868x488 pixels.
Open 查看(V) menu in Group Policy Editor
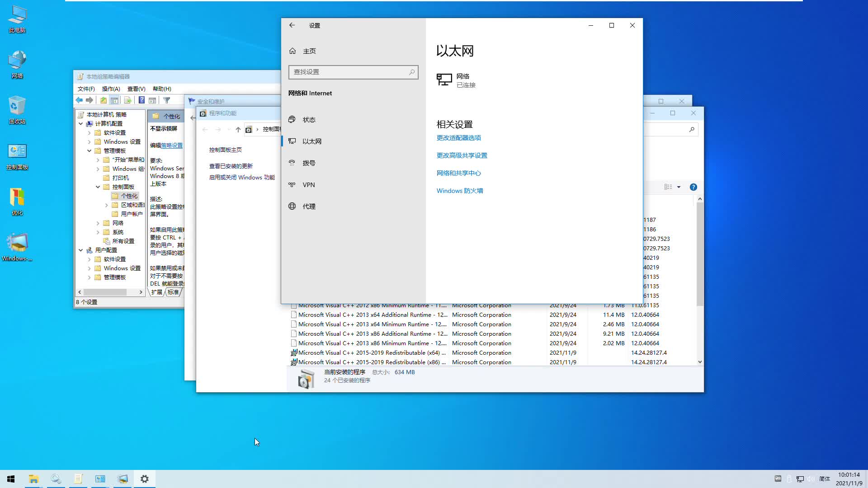136,89
